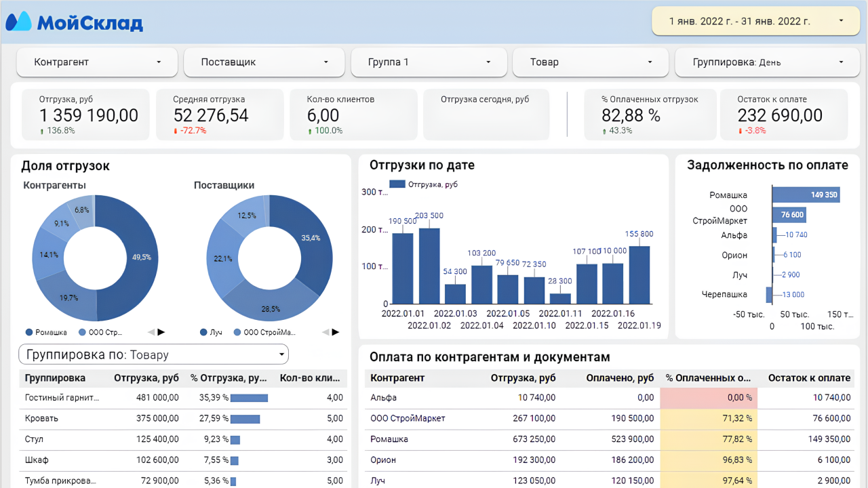Screen dimensions: 868x488
Task: Select the 49,5% donut segment
Action: tap(142, 258)
